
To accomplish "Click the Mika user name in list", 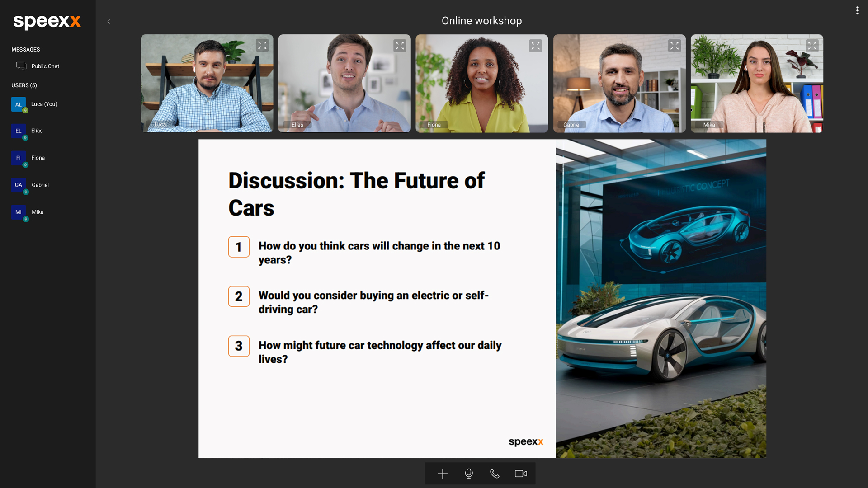I will [38, 212].
